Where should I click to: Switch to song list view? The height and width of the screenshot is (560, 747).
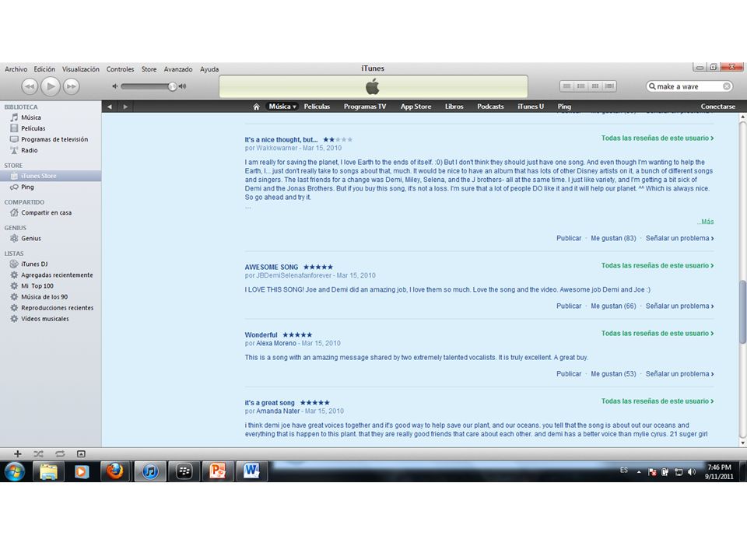tap(566, 86)
